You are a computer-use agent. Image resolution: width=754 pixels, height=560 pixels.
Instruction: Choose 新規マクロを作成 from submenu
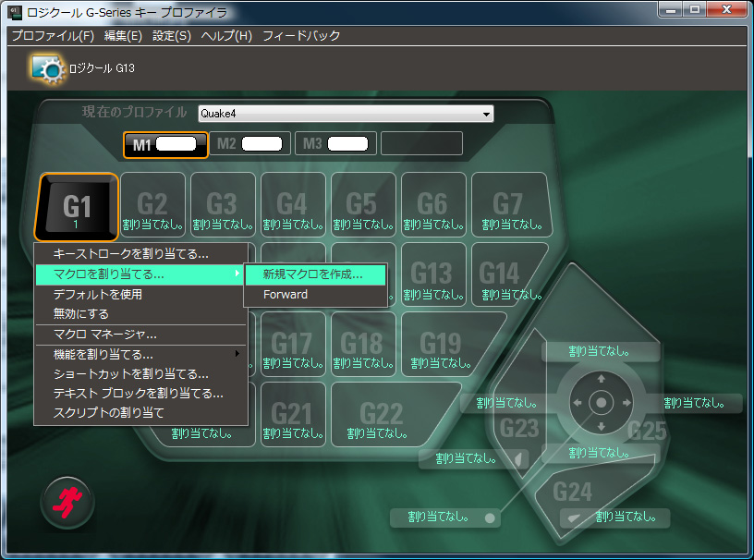314,274
